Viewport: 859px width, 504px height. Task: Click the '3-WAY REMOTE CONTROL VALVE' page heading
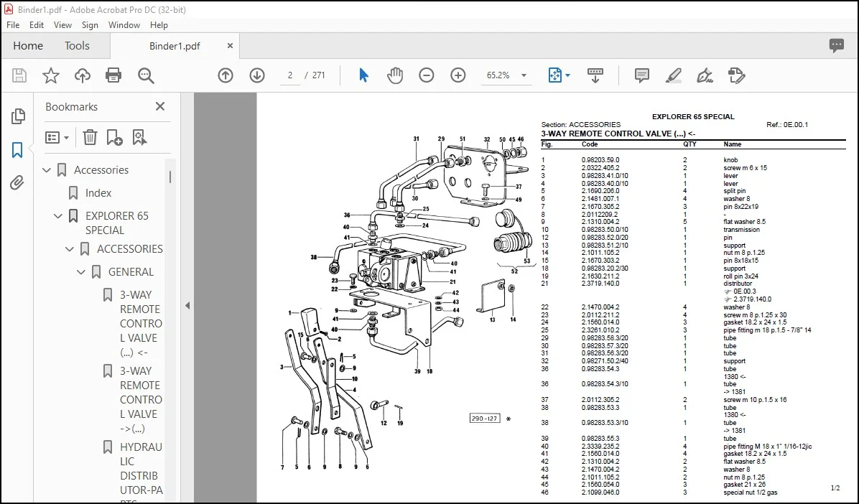click(618, 134)
